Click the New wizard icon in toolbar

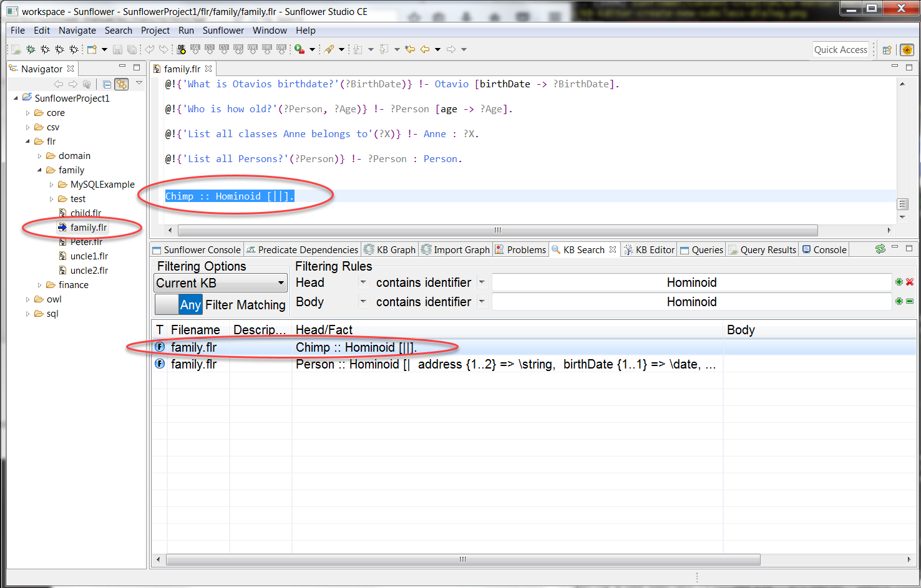pos(92,49)
